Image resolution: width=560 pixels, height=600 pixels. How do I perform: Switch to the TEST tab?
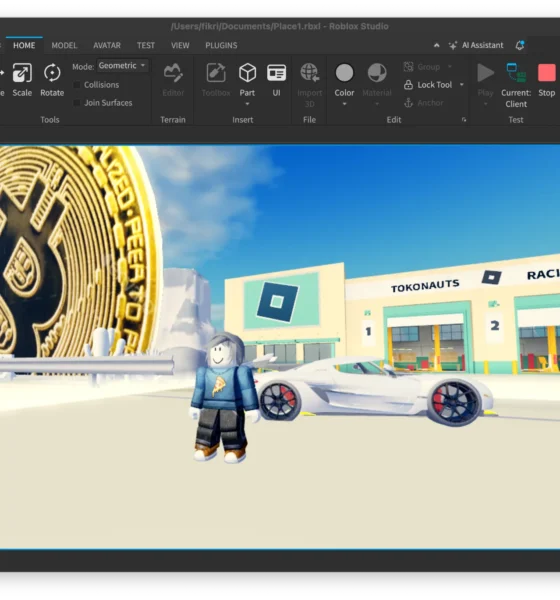pos(146,45)
